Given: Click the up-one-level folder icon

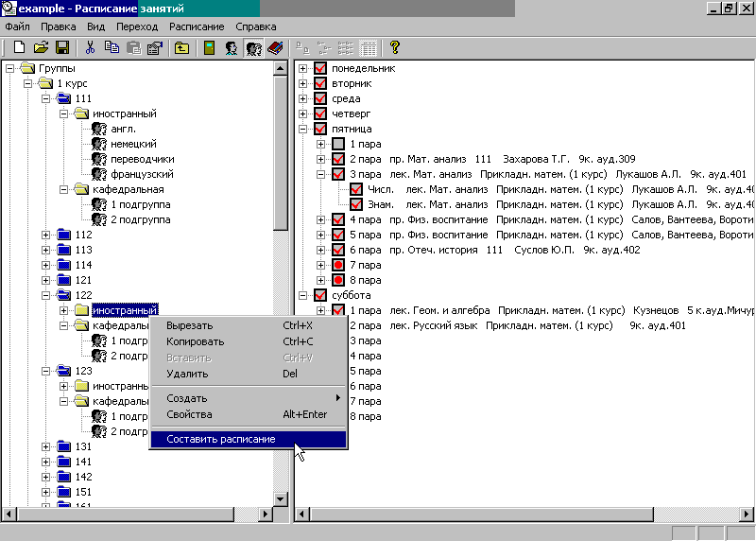Looking at the screenshot, I should (181, 47).
